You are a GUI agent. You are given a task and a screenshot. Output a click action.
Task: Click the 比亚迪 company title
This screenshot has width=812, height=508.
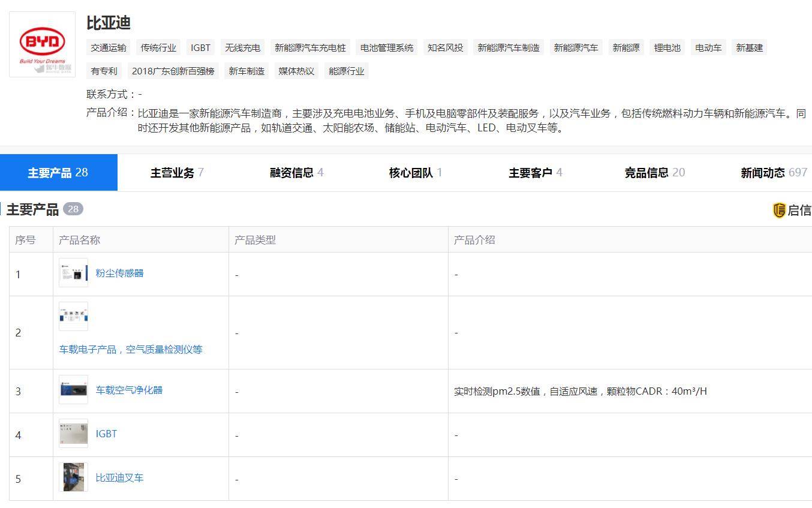coord(109,23)
